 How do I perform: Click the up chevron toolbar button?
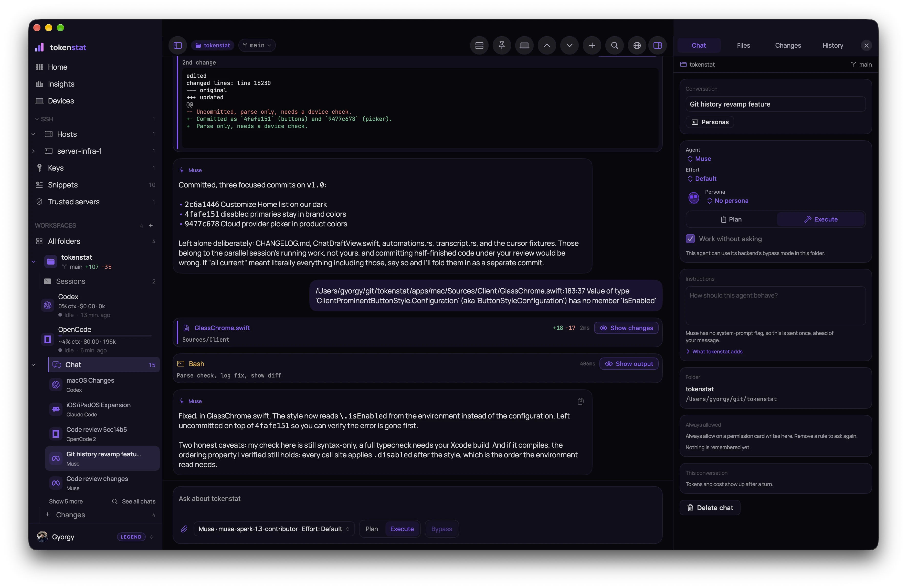pyautogui.click(x=547, y=45)
